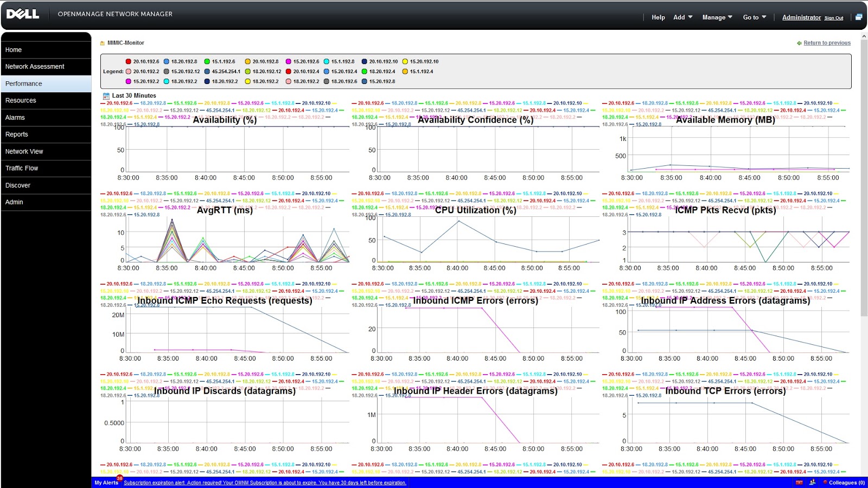
Task: Open the MIMIC-Monitor folder icon
Action: click(101, 42)
